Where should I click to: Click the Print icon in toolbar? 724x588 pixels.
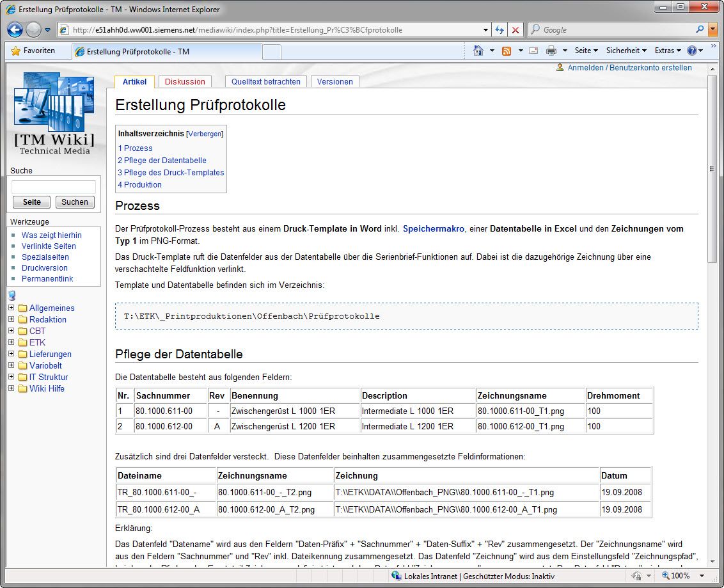tap(551, 51)
